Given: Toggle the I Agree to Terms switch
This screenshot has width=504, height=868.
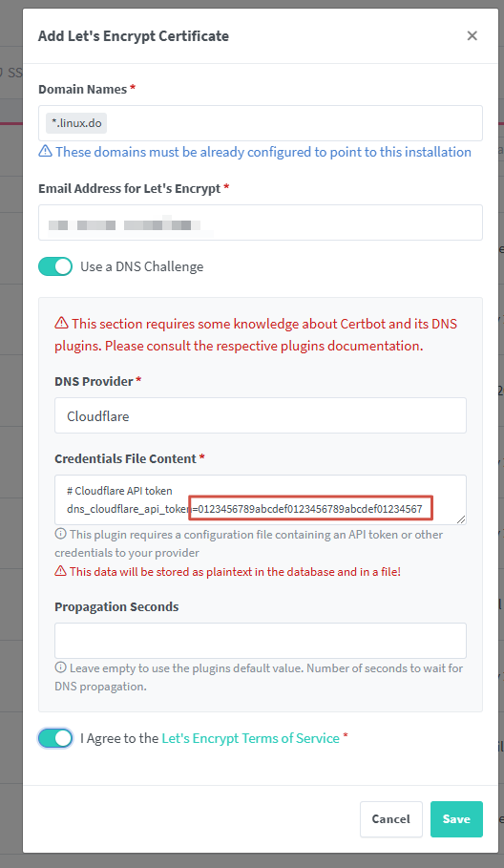Looking at the screenshot, I should (x=55, y=738).
